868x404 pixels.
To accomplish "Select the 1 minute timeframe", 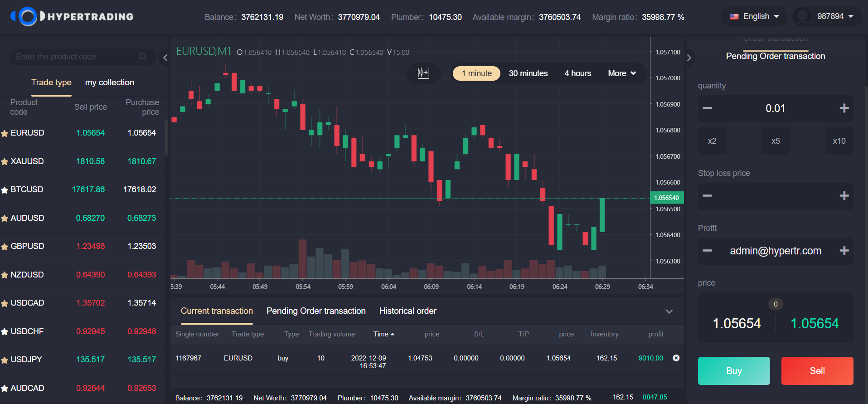I will coord(476,73).
